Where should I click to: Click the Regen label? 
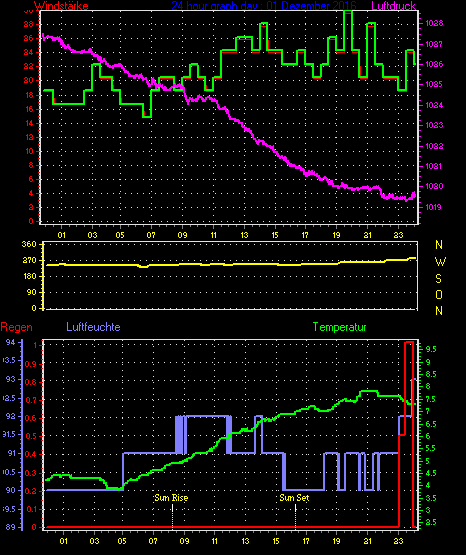(16, 327)
